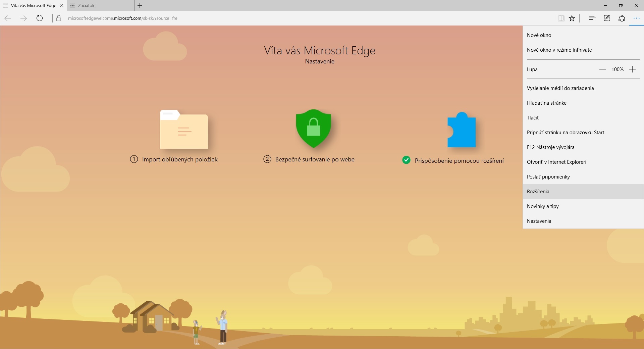Close the Edge browser window
This screenshot has height=349, width=644.
(636, 5)
